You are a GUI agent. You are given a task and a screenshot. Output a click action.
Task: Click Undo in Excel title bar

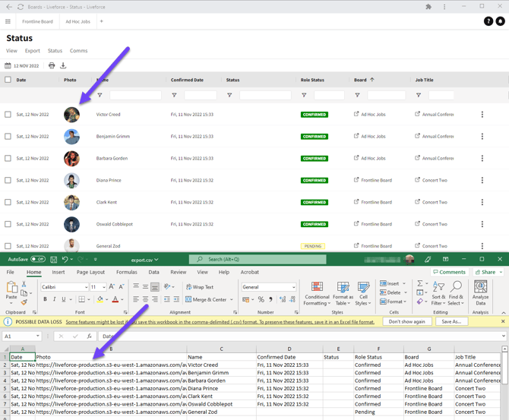click(65, 259)
